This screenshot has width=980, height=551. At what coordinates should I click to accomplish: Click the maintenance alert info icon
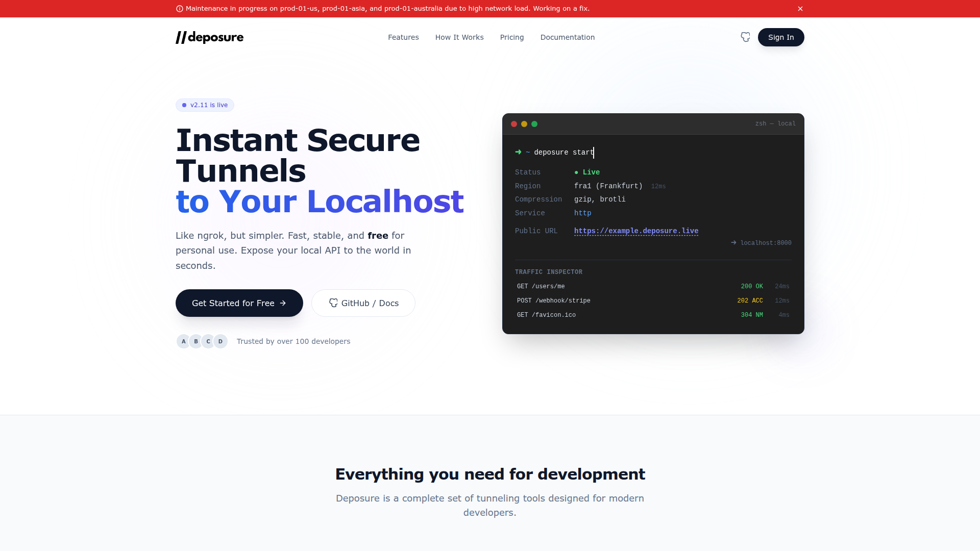[x=180, y=9]
